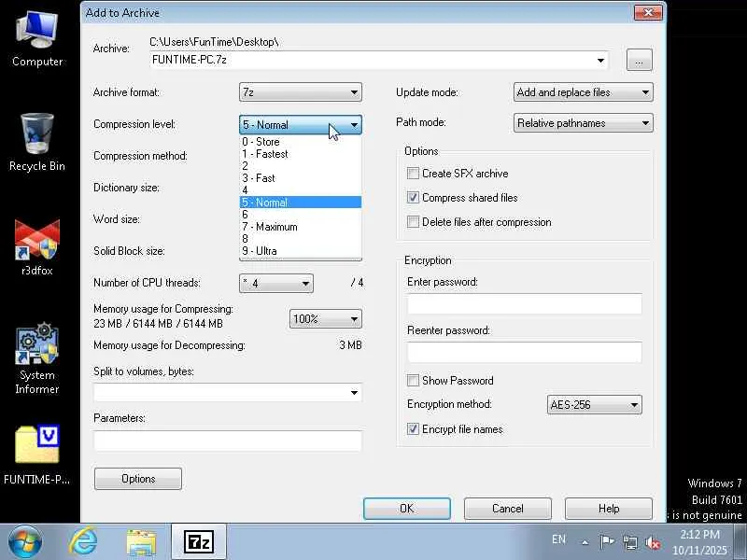Close the Add to Archive dialog
Image resolution: width=747 pixels, height=560 pixels.
pyautogui.click(x=648, y=12)
